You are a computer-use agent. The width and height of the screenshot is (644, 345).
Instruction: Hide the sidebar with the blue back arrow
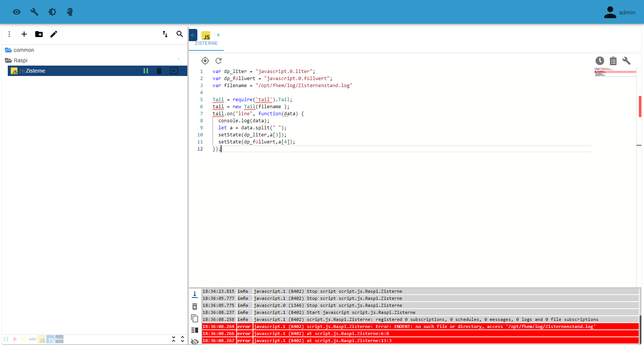pyautogui.click(x=193, y=35)
